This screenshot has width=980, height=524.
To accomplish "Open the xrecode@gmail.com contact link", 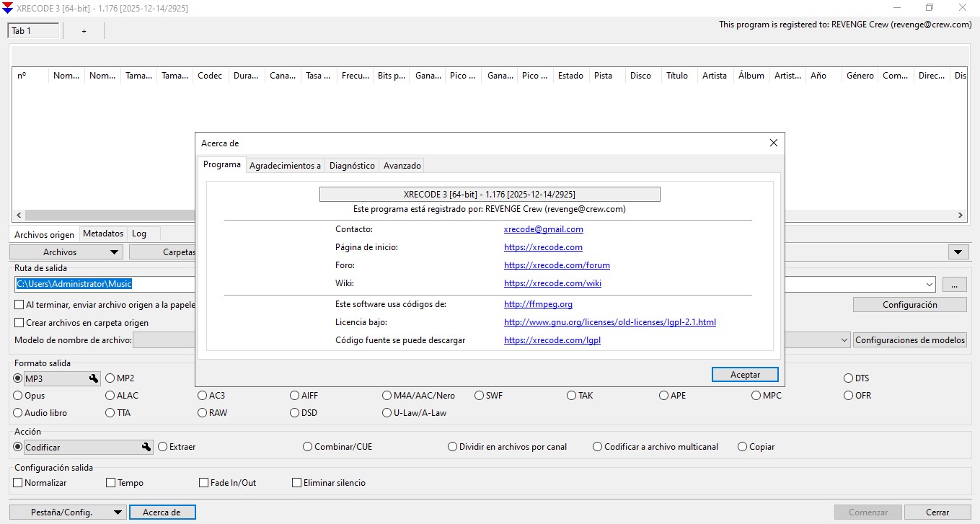I will coord(544,229).
